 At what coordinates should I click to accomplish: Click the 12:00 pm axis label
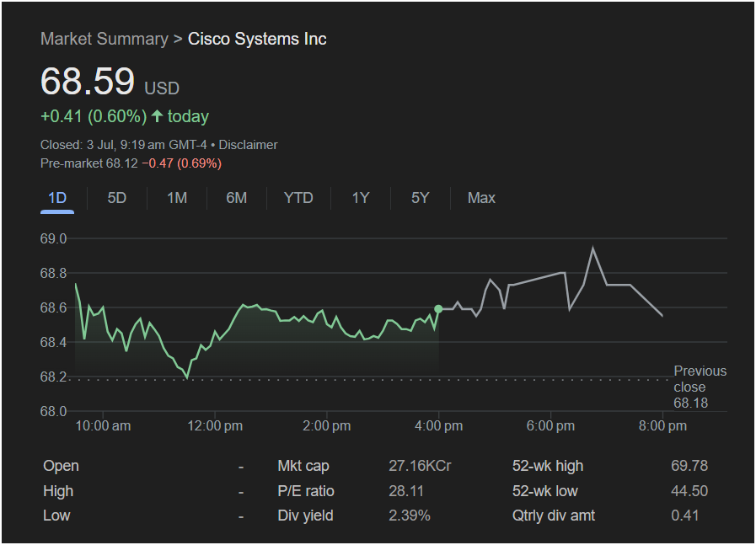click(x=215, y=426)
